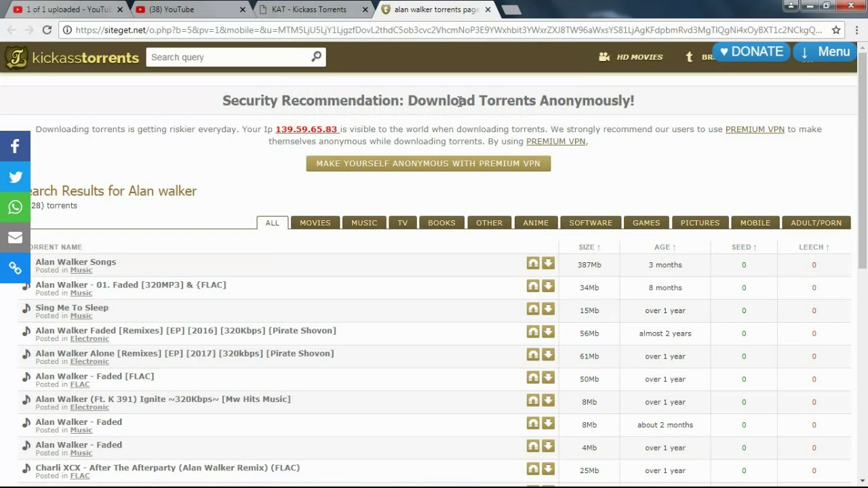Bookmark this page with the star icon

836,30
